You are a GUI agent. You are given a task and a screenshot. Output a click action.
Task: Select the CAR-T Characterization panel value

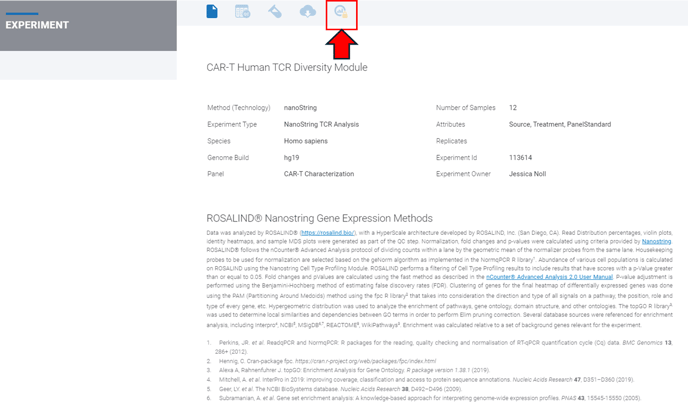(319, 174)
